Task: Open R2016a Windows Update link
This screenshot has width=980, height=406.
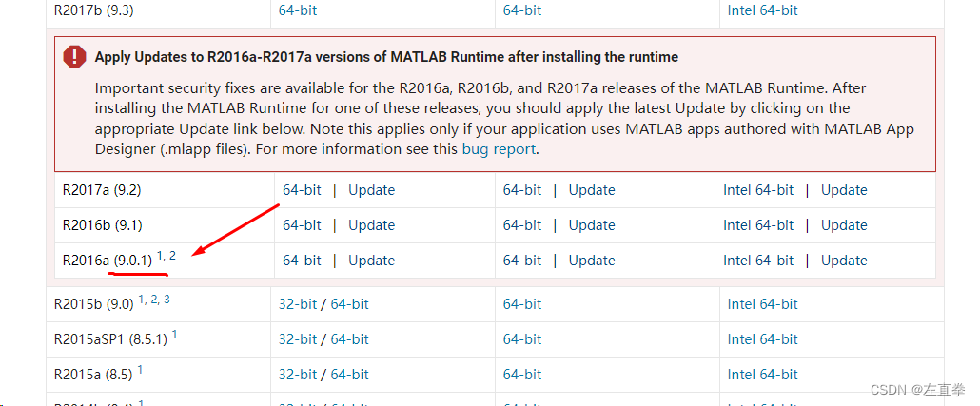Action: pyautogui.click(x=371, y=261)
